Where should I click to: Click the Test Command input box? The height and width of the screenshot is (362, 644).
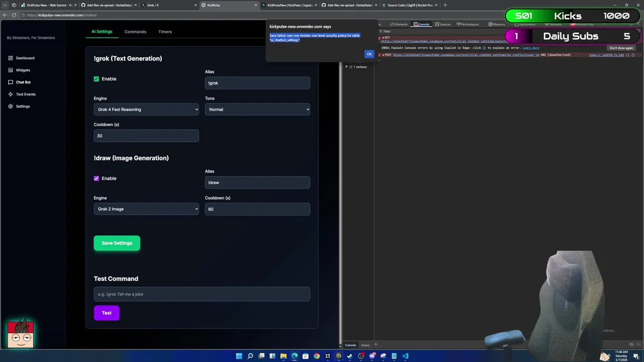click(x=202, y=294)
